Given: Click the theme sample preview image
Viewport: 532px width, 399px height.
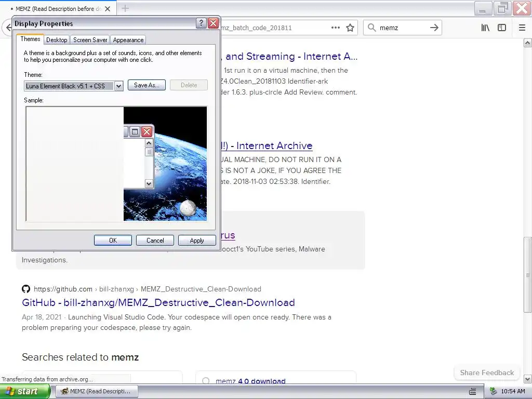Looking at the screenshot, I should pyautogui.click(x=116, y=164).
